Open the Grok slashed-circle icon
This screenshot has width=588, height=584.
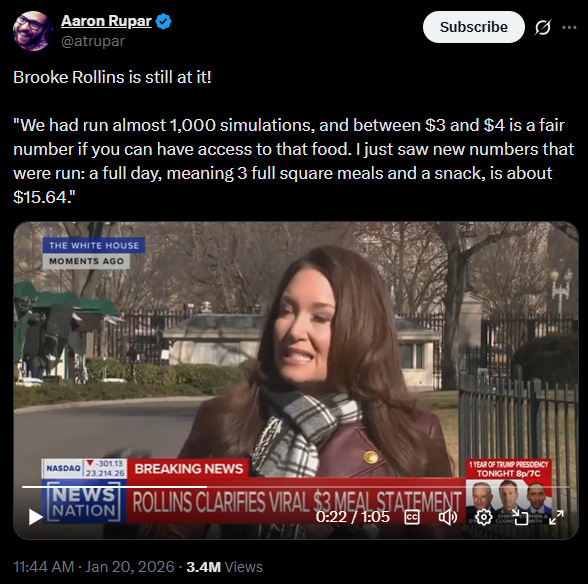pos(543,27)
